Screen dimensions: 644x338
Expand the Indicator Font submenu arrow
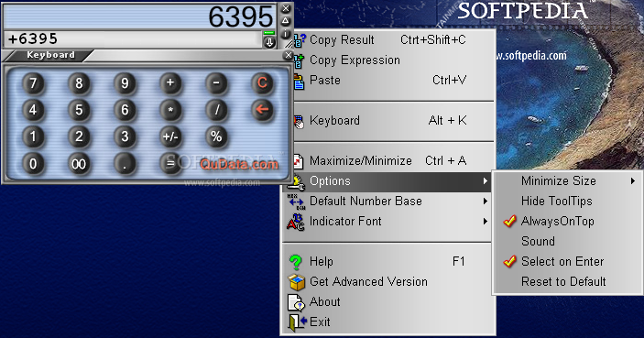coord(486,222)
